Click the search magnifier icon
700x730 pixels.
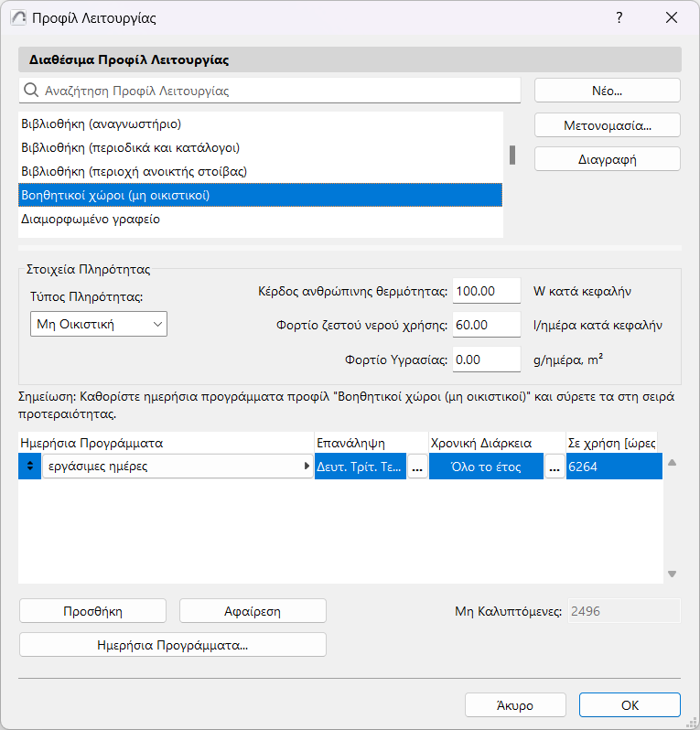[x=31, y=91]
